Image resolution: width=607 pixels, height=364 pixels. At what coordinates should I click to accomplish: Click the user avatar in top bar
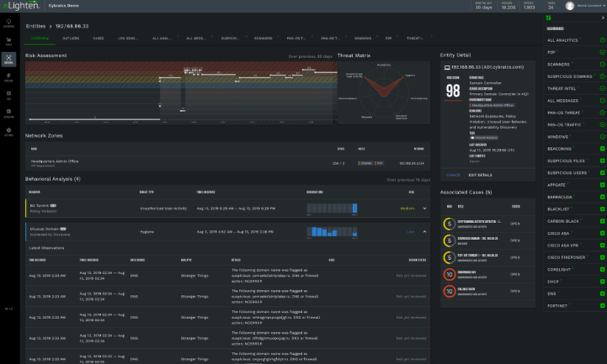click(x=569, y=5)
